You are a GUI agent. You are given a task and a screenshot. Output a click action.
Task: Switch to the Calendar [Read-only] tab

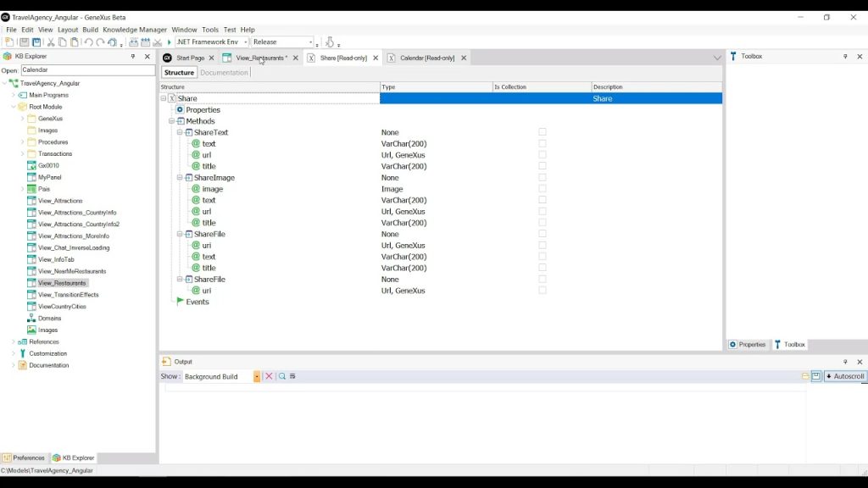click(426, 58)
